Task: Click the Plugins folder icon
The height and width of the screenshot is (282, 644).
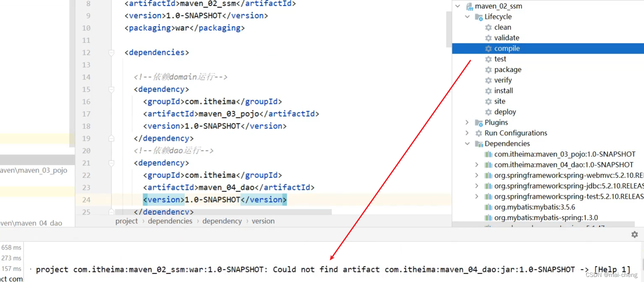Action: click(479, 123)
